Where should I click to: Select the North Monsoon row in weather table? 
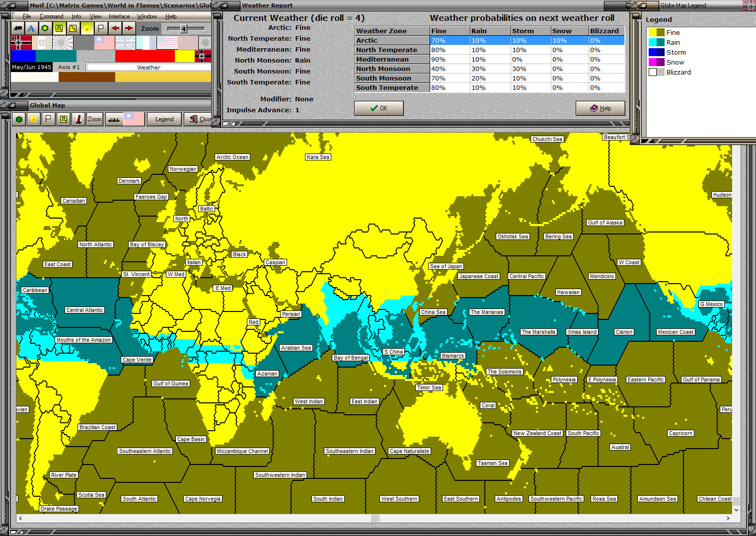[x=392, y=69]
